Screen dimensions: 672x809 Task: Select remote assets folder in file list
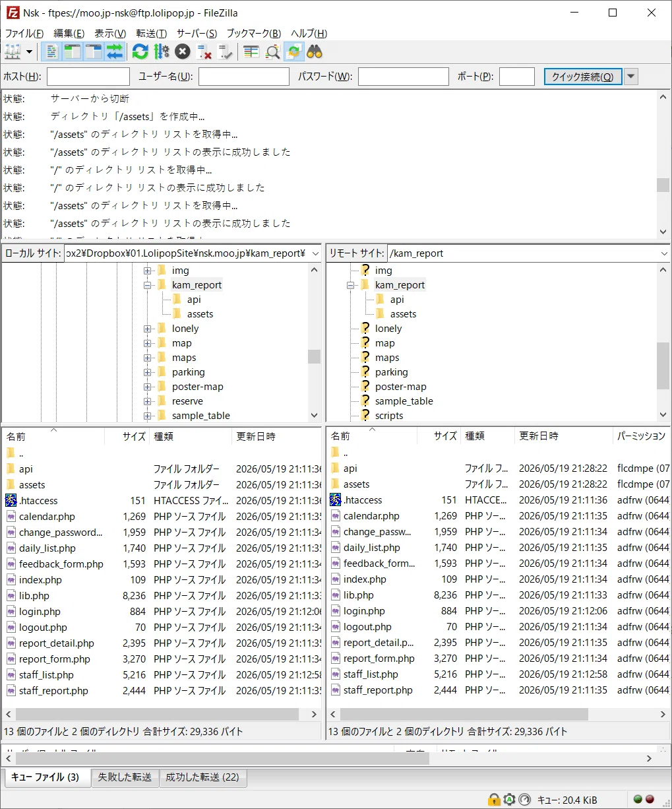(x=356, y=484)
